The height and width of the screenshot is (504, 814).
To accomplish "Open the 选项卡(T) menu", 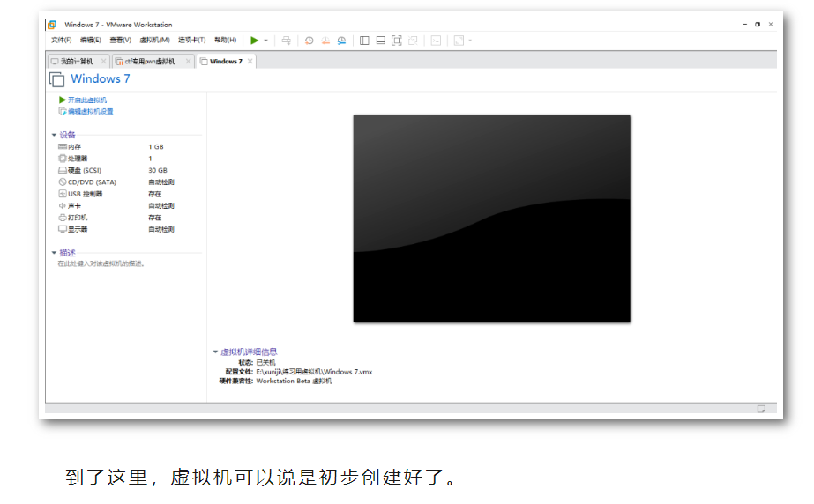I will (x=191, y=40).
